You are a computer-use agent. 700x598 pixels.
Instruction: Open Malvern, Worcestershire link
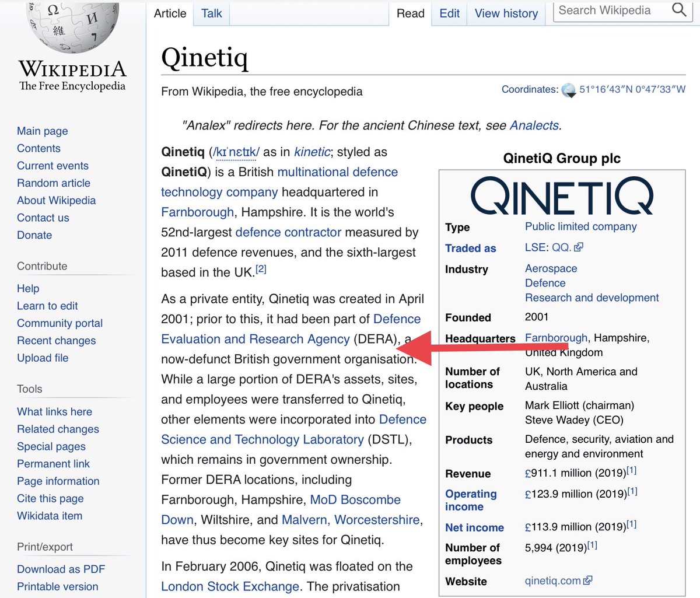click(351, 520)
